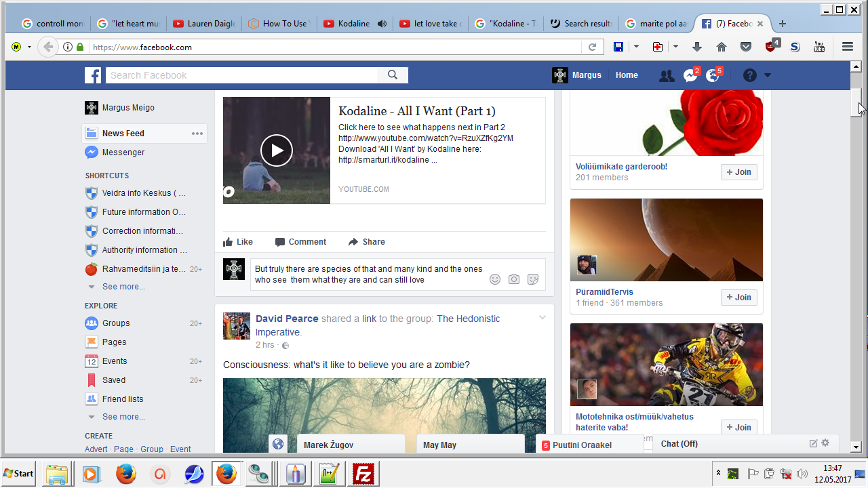Open the downloads arrow icon
868x488 pixels.
tap(697, 47)
